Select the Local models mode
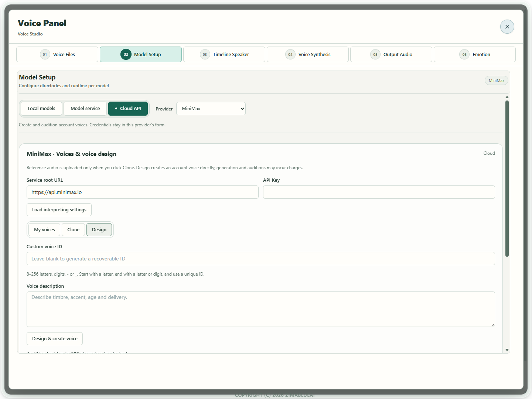The image size is (532, 399). pos(41,109)
